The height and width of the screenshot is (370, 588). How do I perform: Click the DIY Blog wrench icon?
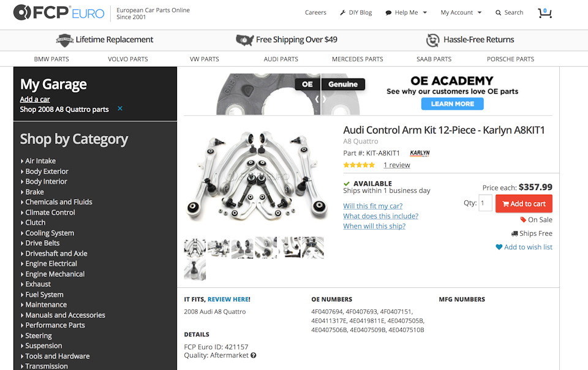[342, 13]
